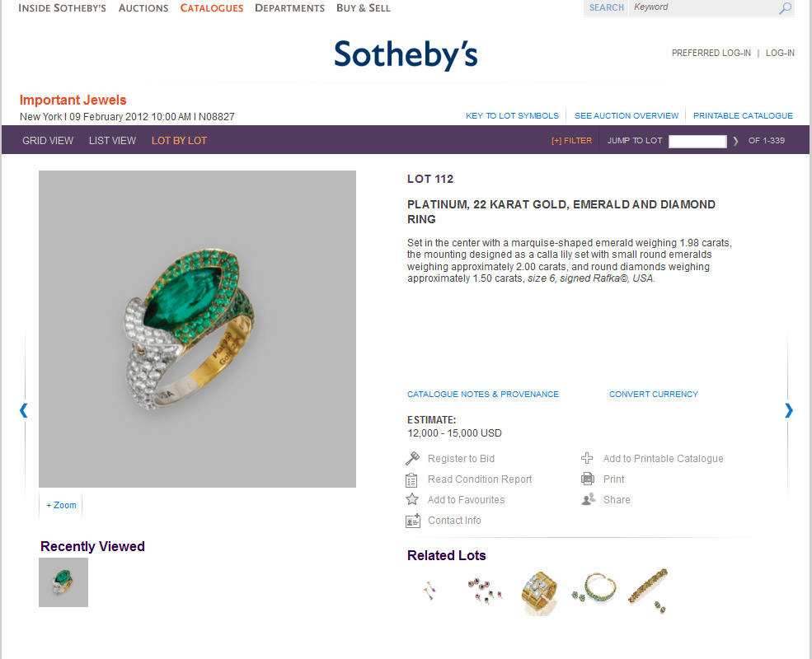
Task: Open the Catalogues menu
Action: (211, 8)
